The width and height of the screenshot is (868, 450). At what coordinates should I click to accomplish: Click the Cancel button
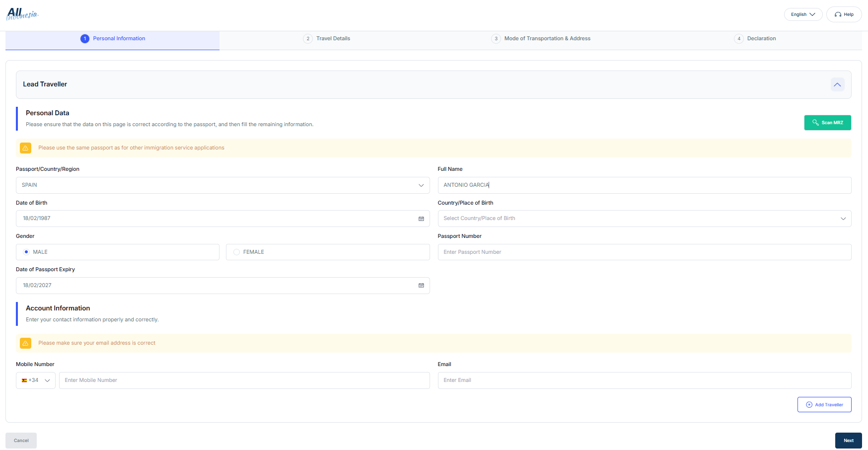(x=21, y=440)
